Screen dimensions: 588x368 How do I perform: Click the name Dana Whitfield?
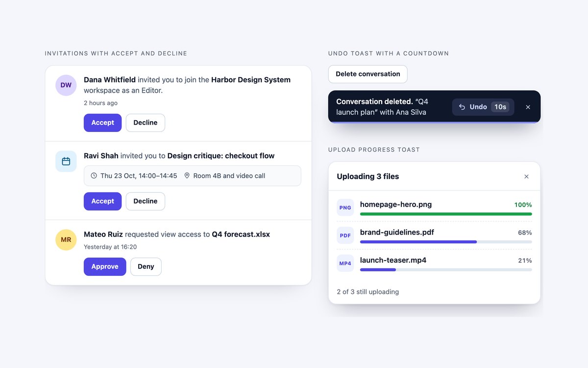coord(110,80)
